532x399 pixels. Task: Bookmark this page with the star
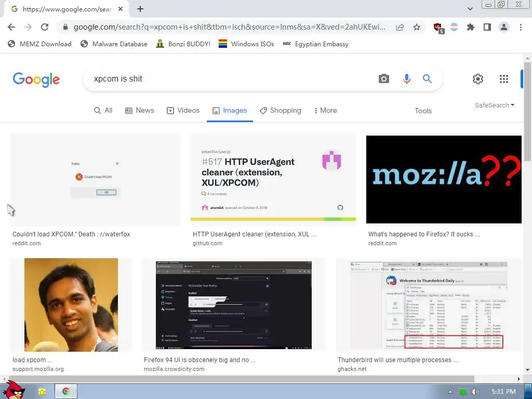coord(417,27)
